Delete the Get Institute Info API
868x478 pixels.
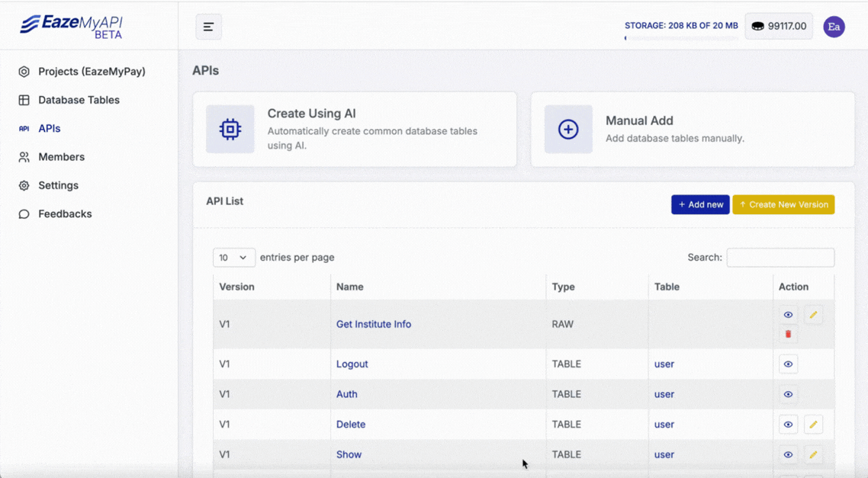pyautogui.click(x=788, y=334)
